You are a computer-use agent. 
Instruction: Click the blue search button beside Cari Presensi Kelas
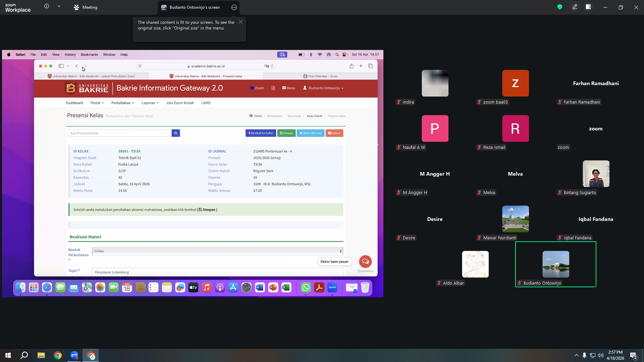click(176, 133)
